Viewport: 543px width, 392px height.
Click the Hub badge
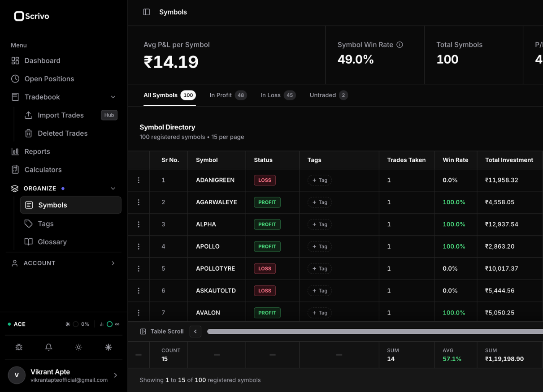pyautogui.click(x=109, y=115)
